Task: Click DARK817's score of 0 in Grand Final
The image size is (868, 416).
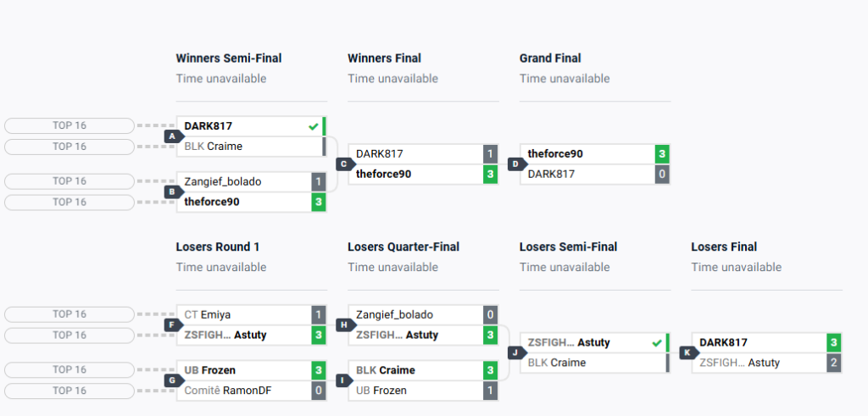Action: pos(661,175)
